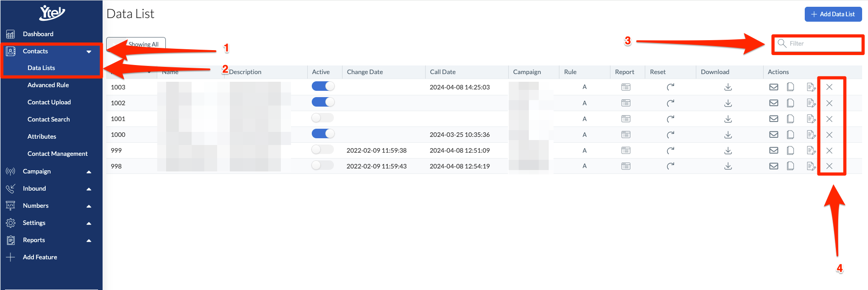Click the copy page icon for list 1002
868x290 pixels.
[790, 103]
